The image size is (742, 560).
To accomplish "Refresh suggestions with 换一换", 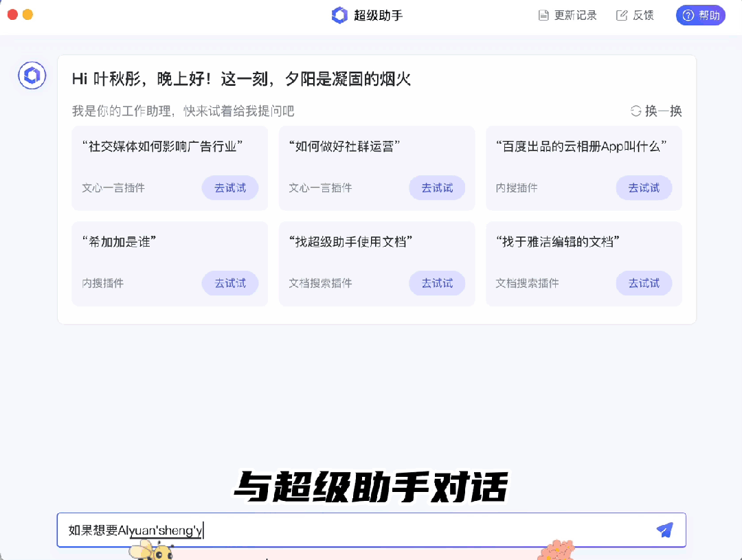I will [x=656, y=111].
